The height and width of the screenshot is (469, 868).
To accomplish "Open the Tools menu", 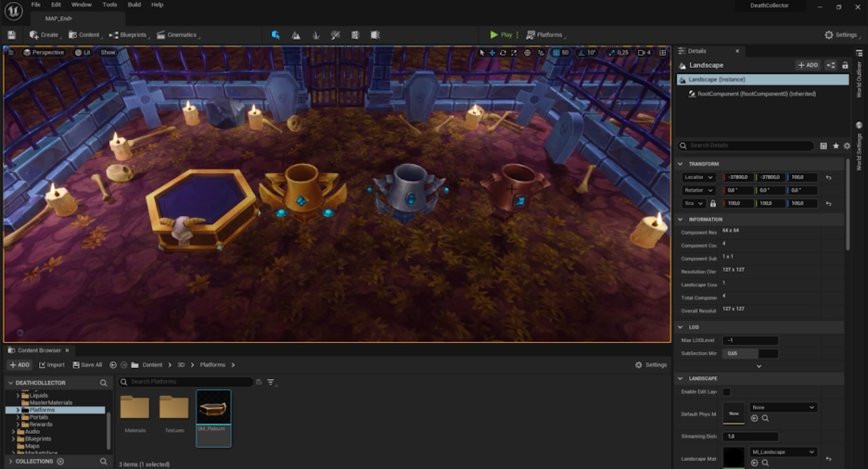I will point(109,5).
